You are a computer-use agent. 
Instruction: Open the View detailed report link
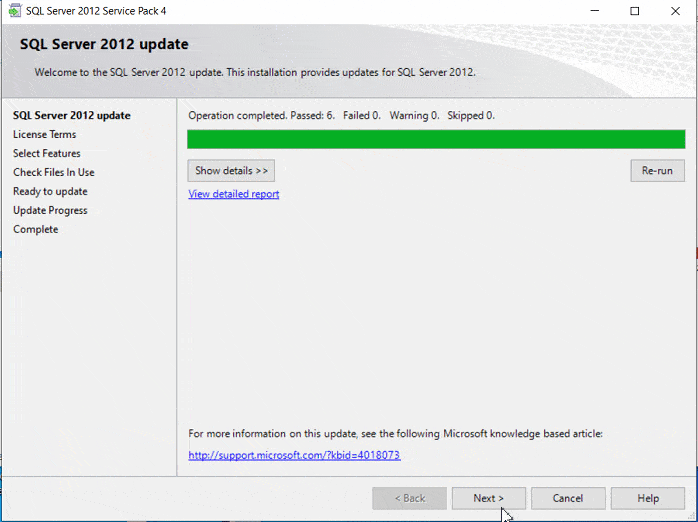tap(234, 194)
